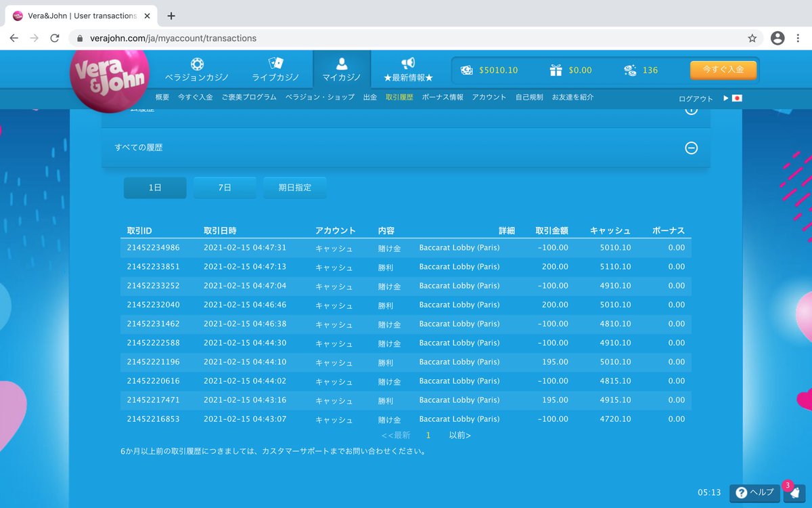Open 概要 submenu link
Image resolution: width=812 pixels, height=508 pixels.
pos(162,98)
